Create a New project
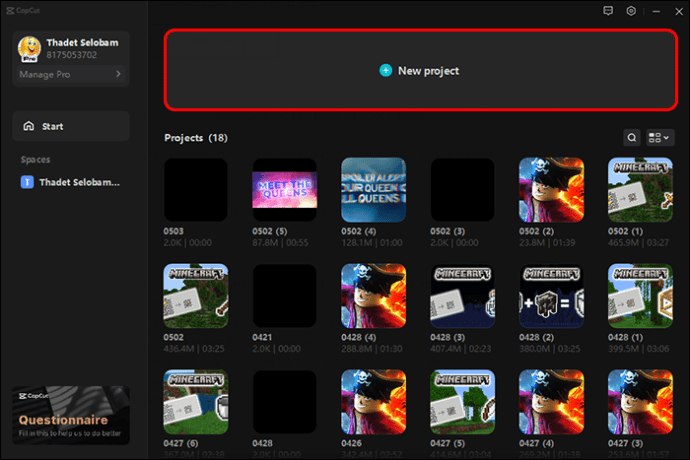This screenshot has height=460, width=690. click(x=420, y=70)
